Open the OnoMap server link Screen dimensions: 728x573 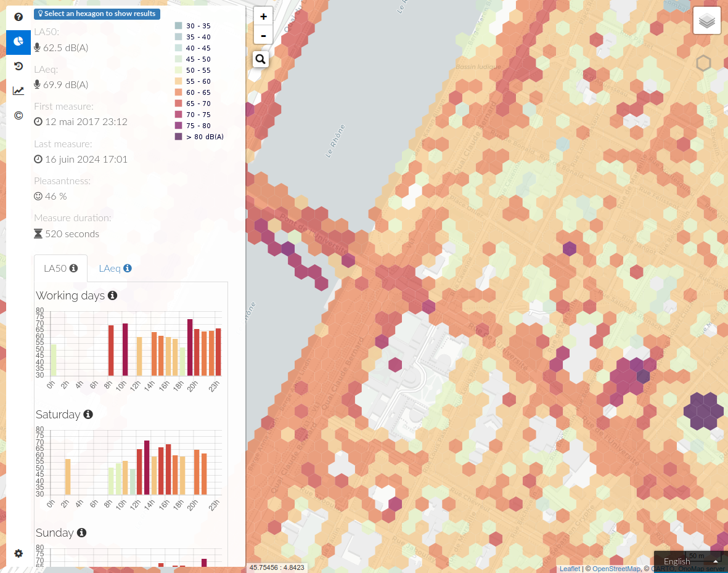click(x=701, y=569)
